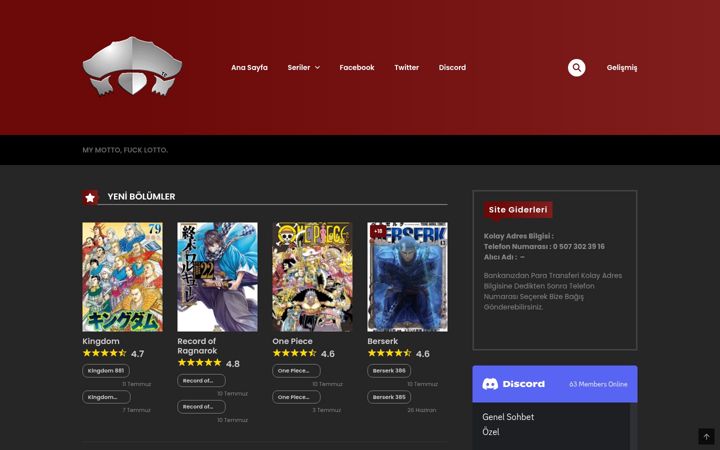
Task: Click the Kolay Adres Bilgisi line
Action: tap(518, 236)
